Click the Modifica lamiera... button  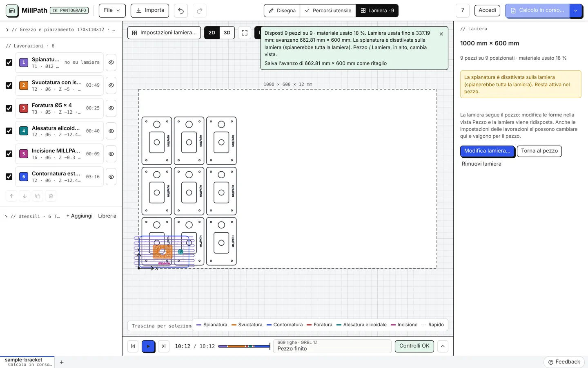point(487,151)
